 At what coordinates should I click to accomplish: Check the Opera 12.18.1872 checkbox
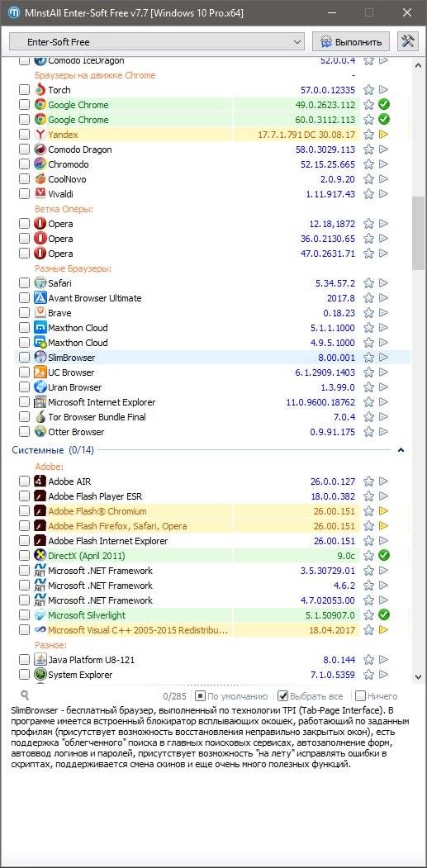click(25, 224)
